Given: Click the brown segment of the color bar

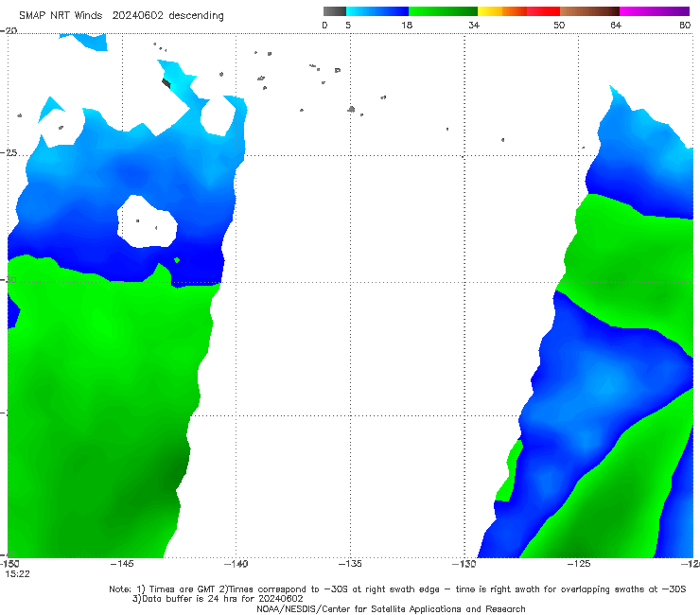Looking at the screenshot, I should tap(589, 11).
